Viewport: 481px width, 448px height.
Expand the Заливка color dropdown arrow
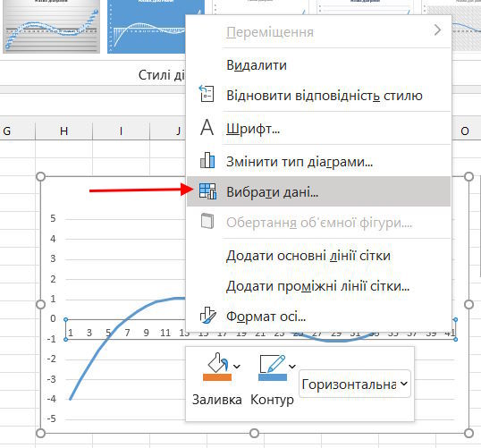pos(237,366)
